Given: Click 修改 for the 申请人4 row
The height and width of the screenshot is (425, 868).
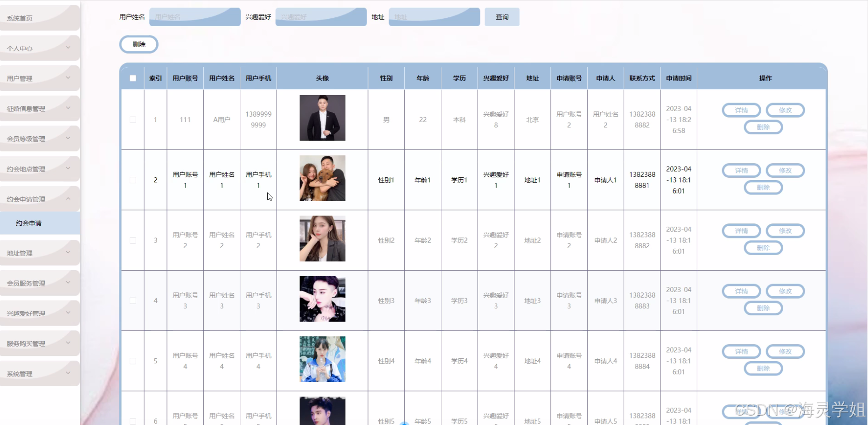Looking at the screenshot, I should [x=785, y=352].
